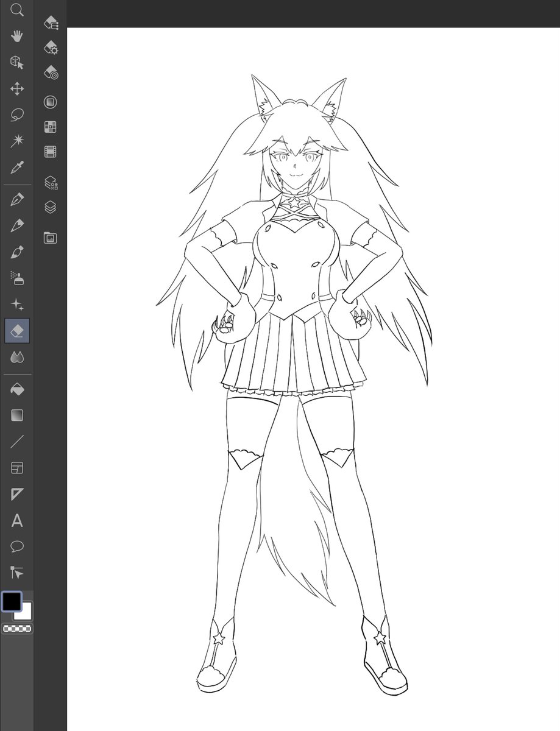Image resolution: width=560 pixels, height=731 pixels.
Task: Select the Auto select magic wand
Action: point(17,141)
